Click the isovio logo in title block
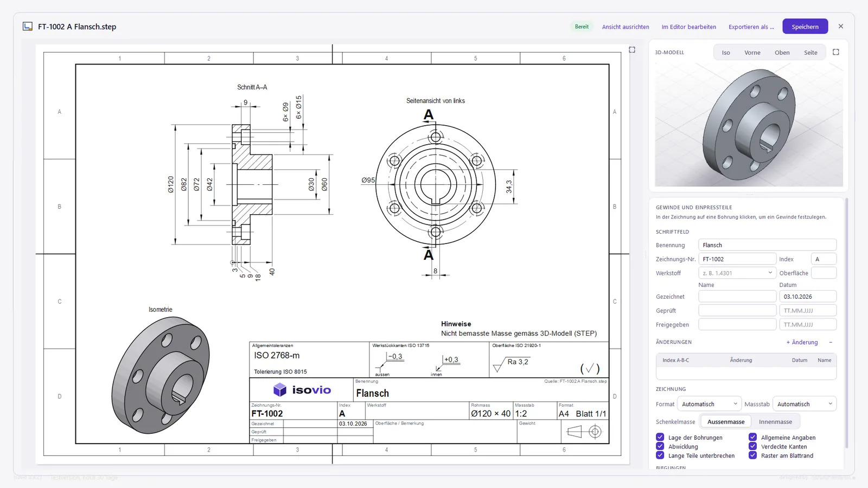This screenshot has width=868, height=488. click(302, 390)
